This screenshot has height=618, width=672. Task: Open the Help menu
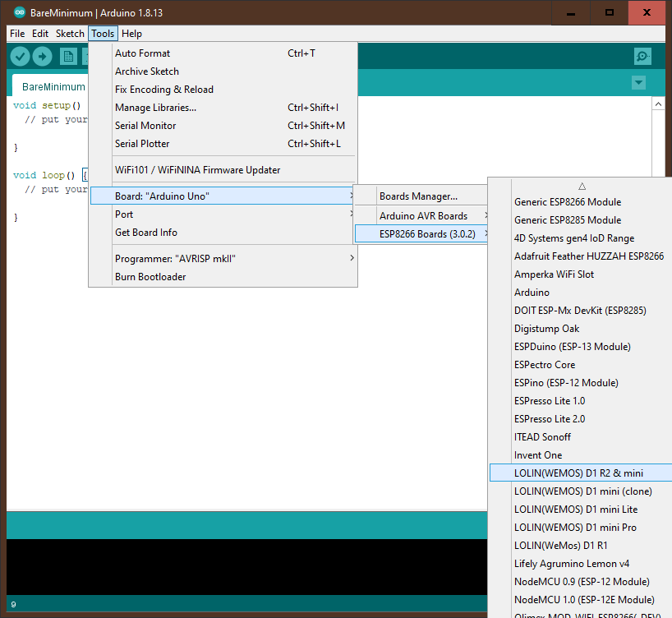click(x=131, y=34)
